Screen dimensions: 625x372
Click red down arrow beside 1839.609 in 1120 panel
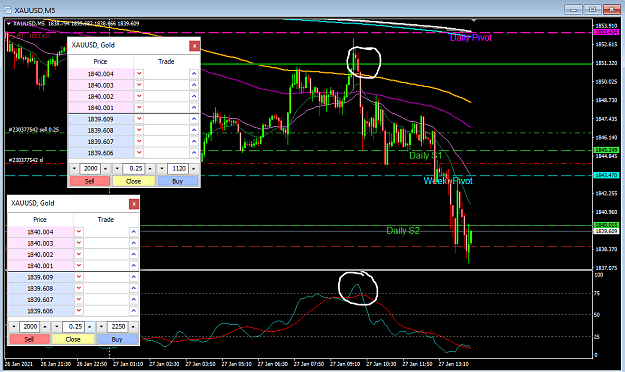pos(139,119)
